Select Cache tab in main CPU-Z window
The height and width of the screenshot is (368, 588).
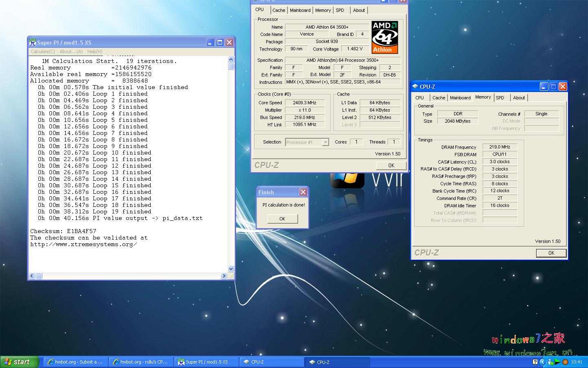click(x=279, y=10)
